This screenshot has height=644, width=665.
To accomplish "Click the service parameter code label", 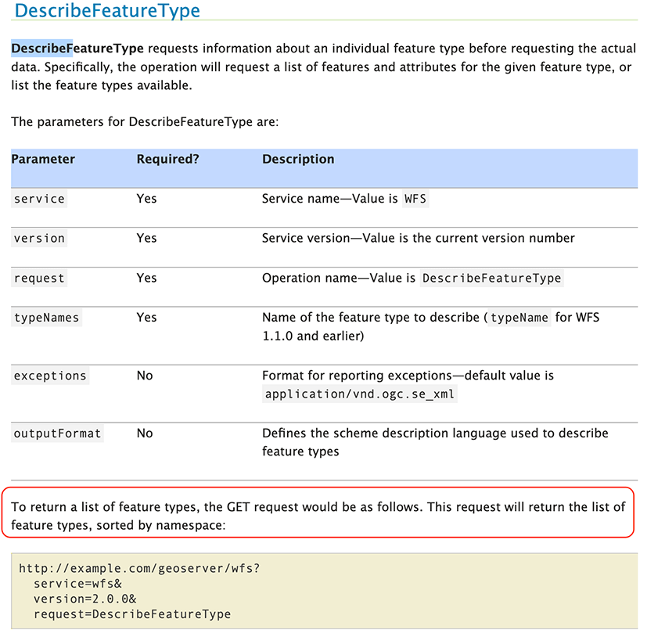I will 39,199.
